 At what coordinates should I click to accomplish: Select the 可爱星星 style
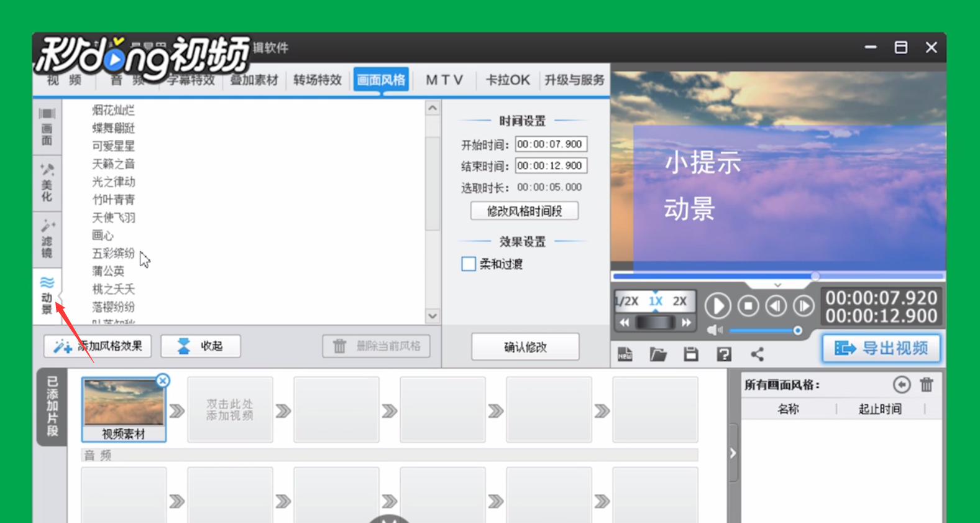pos(113,146)
